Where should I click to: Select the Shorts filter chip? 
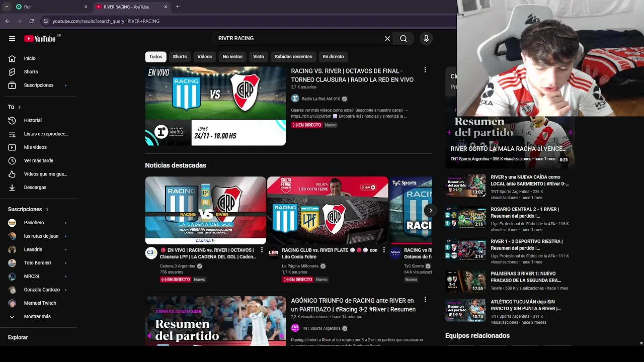[x=180, y=57]
